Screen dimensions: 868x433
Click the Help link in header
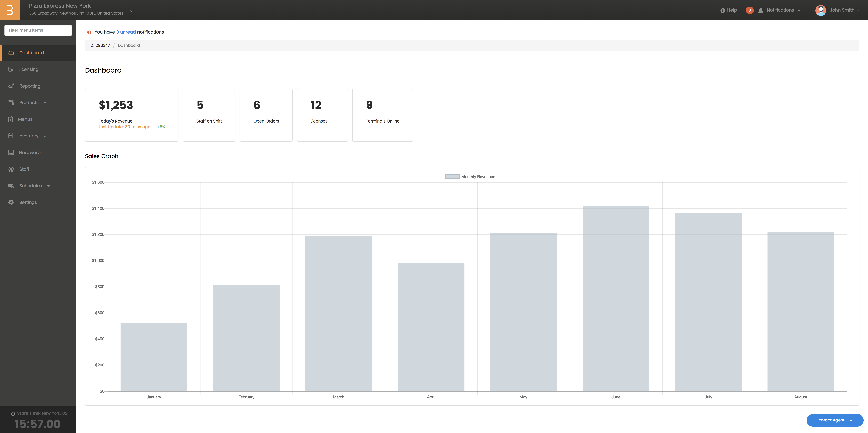tap(732, 10)
